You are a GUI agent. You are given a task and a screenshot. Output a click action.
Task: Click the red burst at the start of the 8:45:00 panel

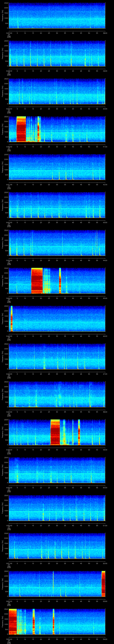(x=12, y=318)
